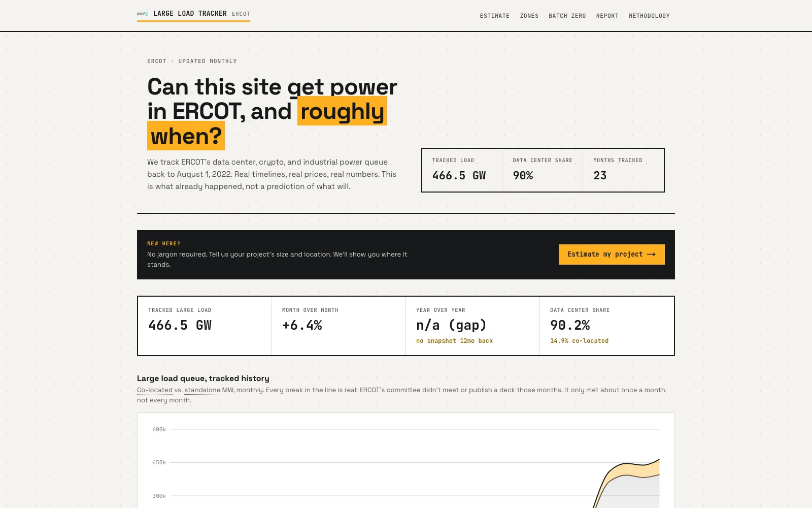Select the Tracked Large Load 466.5 GW card

click(x=205, y=326)
